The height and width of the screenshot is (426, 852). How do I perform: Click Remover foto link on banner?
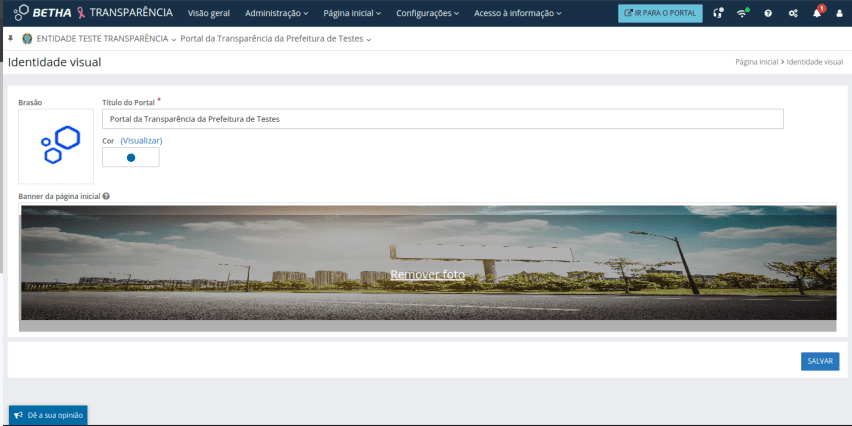[427, 274]
